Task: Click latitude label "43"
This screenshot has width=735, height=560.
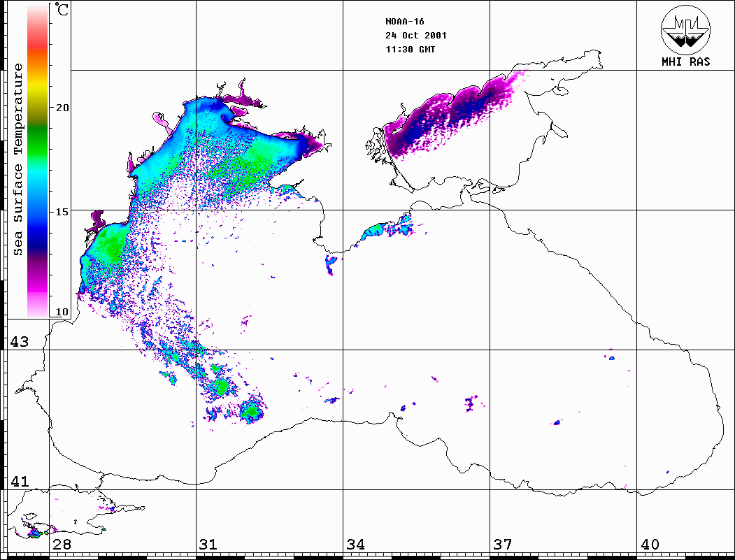Action: coord(19,342)
